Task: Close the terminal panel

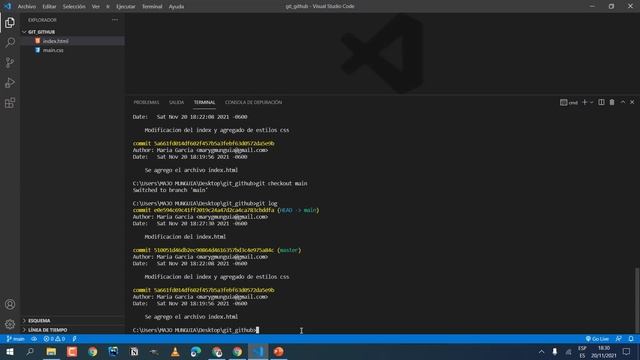Action: (x=632, y=102)
